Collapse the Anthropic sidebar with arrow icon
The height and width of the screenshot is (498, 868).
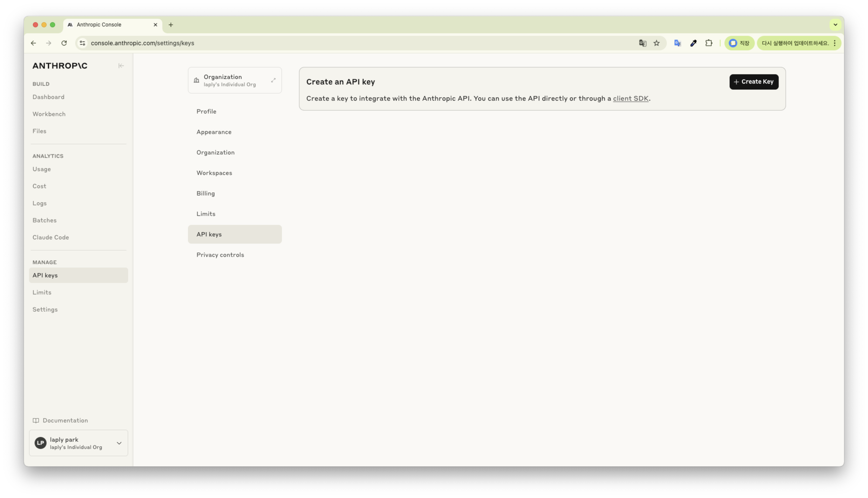pyautogui.click(x=121, y=66)
